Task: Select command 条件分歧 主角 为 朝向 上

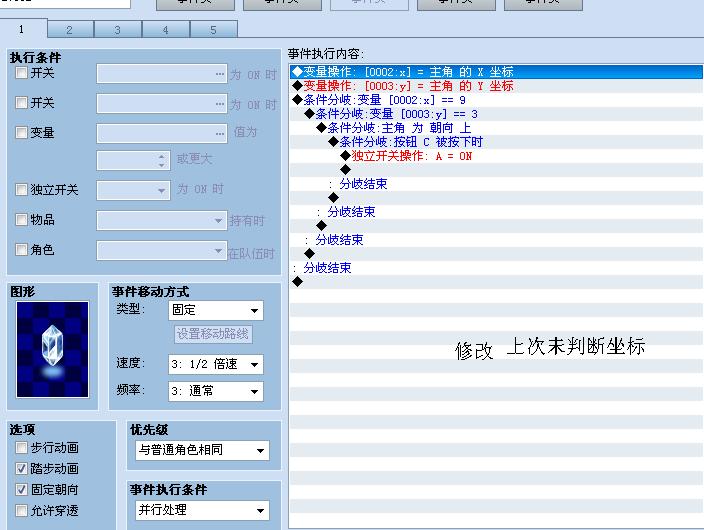Action: (496, 128)
